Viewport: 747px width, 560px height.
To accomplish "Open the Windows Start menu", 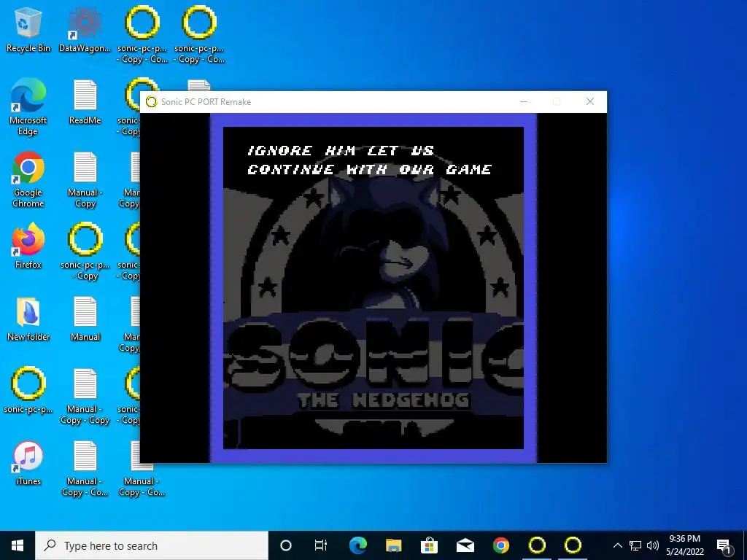I will [x=18, y=545].
